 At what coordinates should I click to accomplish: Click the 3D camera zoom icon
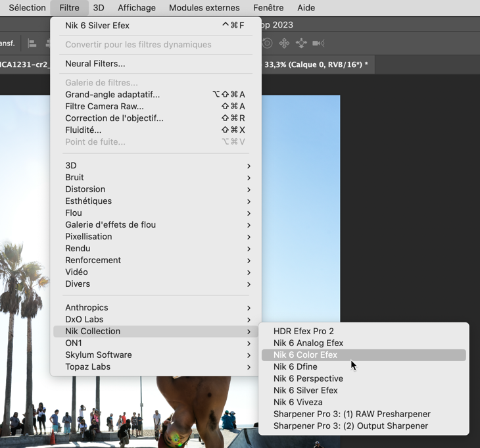click(318, 43)
